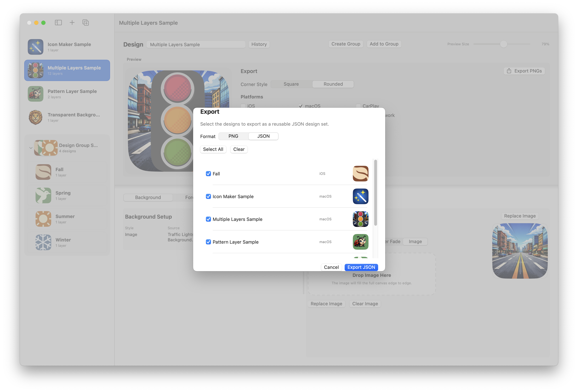Select the Fall design icon in sidebar
Viewport: 578px width, 392px height.
click(43, 172)
